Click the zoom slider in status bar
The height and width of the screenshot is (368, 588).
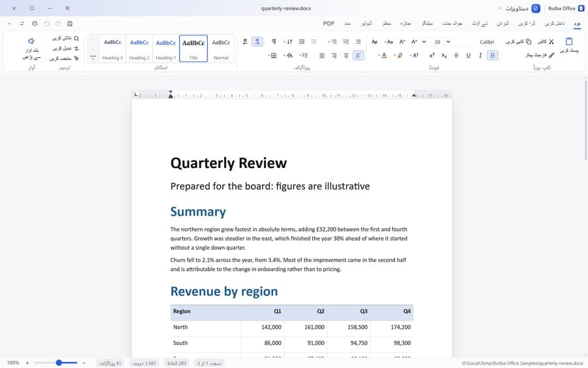56,363
